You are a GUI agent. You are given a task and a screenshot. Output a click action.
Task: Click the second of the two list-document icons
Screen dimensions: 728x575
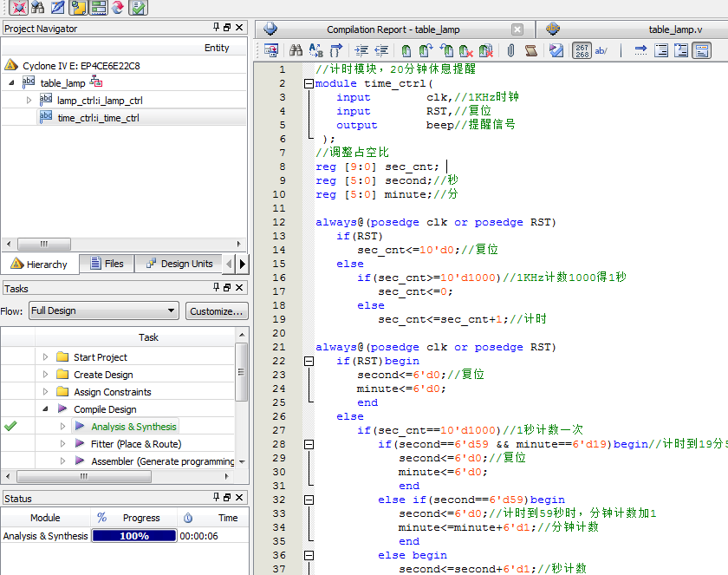681,50
